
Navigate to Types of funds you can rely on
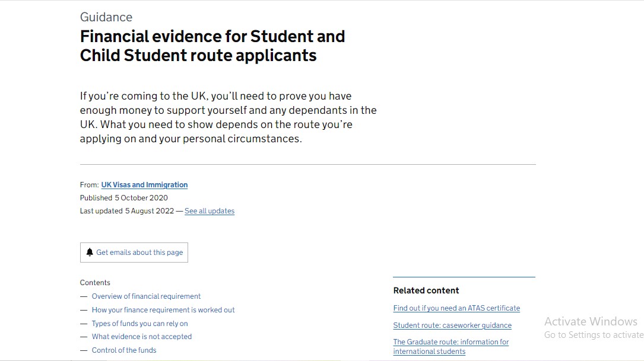(x=139, y=324)
